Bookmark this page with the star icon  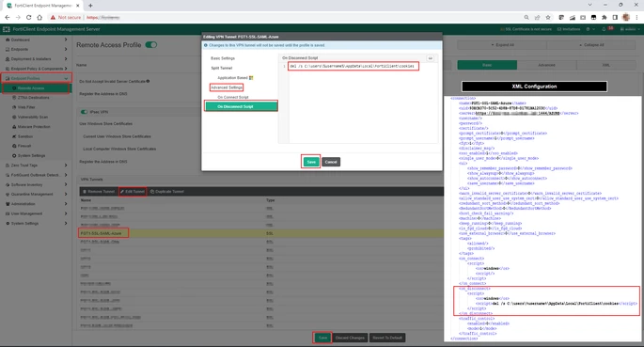pos(548,17)
